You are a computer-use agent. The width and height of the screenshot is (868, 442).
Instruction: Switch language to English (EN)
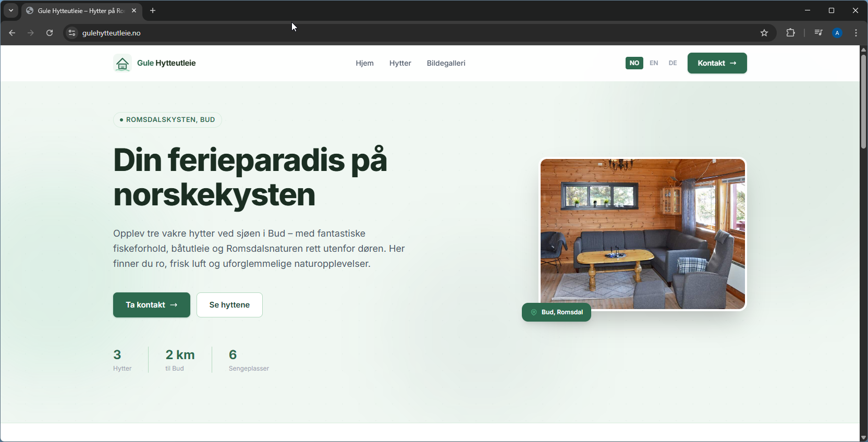[654, 63]
